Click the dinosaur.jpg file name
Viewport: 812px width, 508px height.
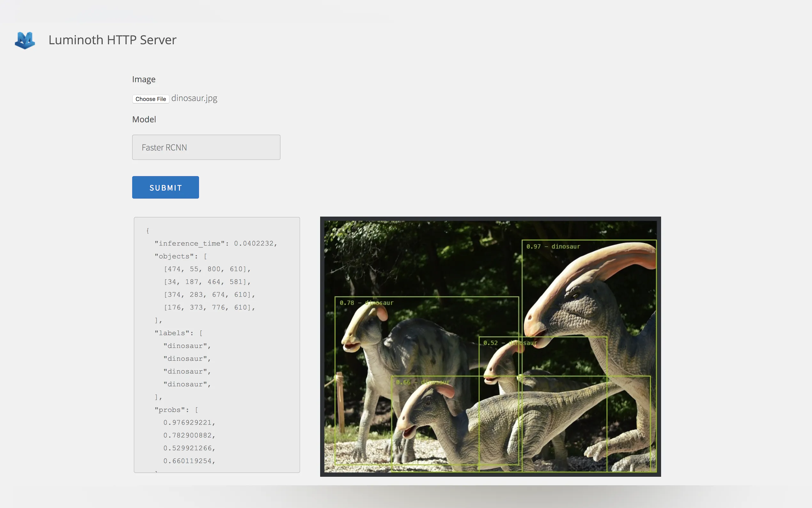coord(194,98)
